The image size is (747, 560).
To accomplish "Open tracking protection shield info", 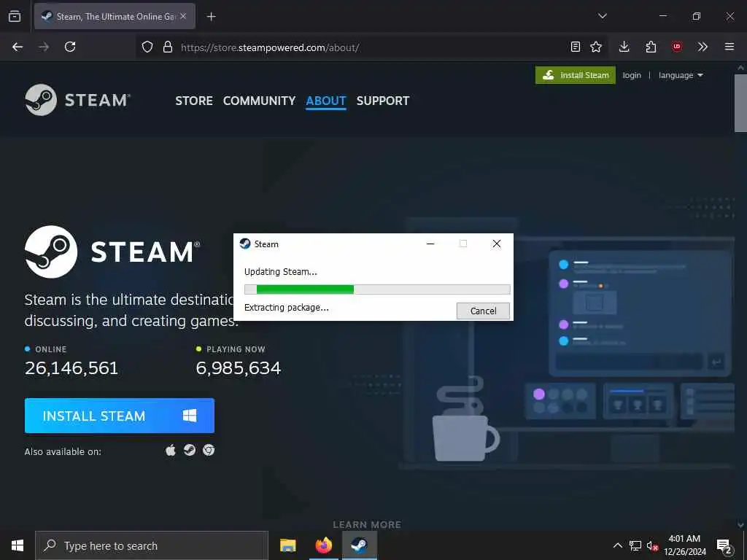I will (147, 47).
